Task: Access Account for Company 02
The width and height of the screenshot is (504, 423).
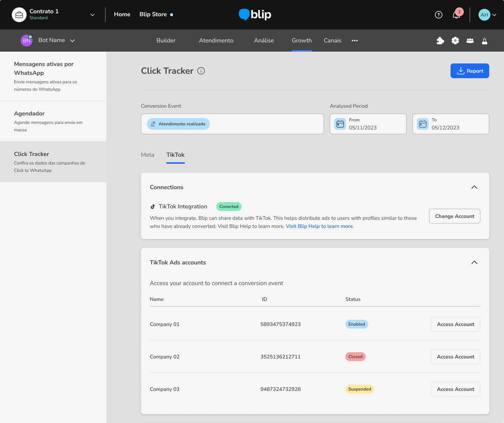Action: 456,357
